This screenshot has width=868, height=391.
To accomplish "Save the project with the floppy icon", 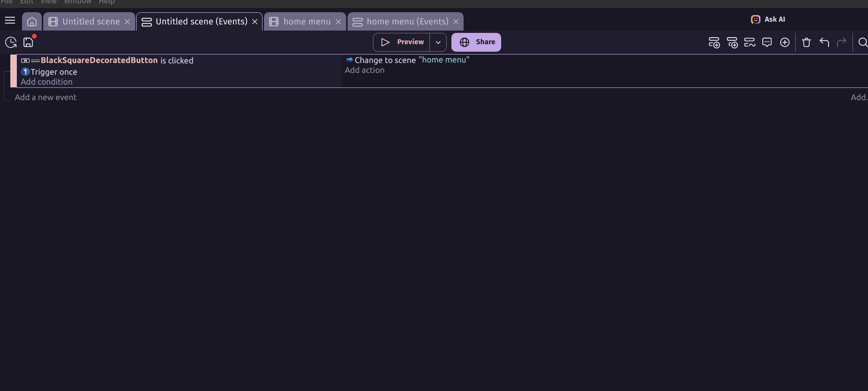I will coord(28,42).
